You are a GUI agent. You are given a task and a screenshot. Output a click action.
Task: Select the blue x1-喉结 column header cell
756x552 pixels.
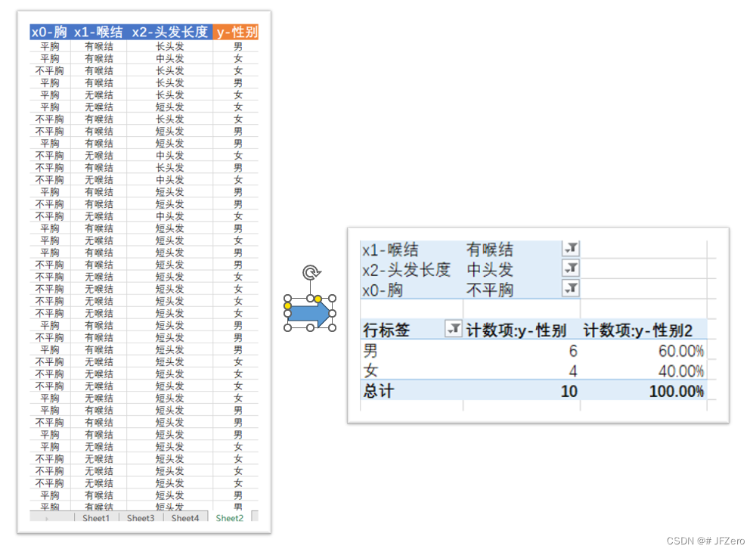(x=98, y=32)
